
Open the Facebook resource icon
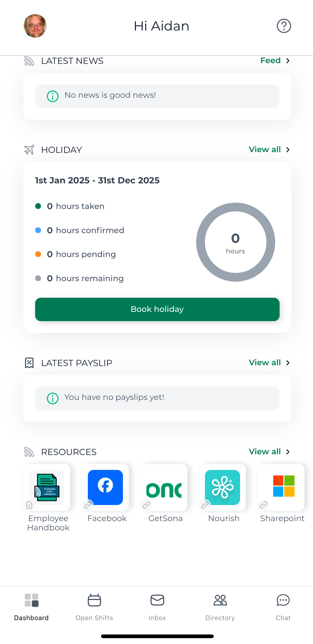tap(105, 487)
